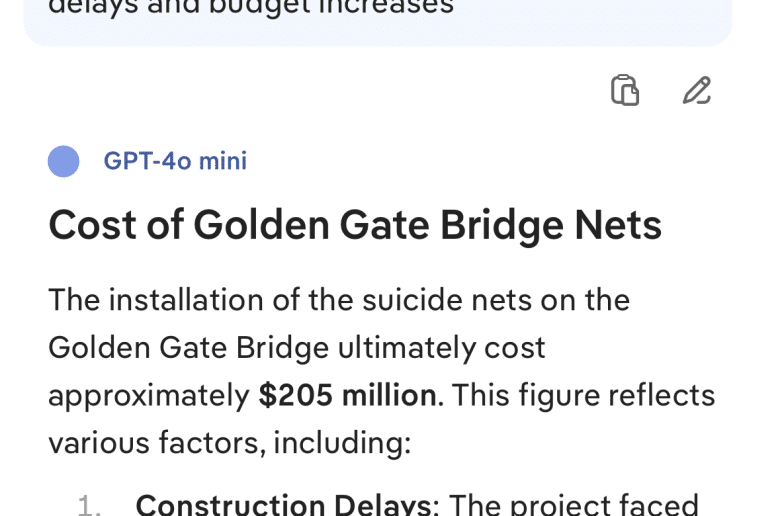The height and width of the screenshot is (516, 780).
Task: Edit the message with the pencil icon
Action: point(697,91)
